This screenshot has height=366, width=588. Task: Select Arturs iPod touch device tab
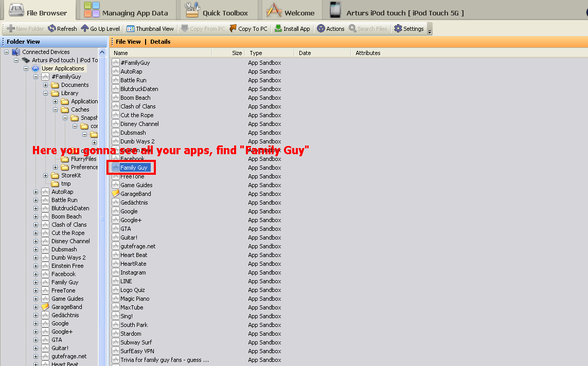398,10
